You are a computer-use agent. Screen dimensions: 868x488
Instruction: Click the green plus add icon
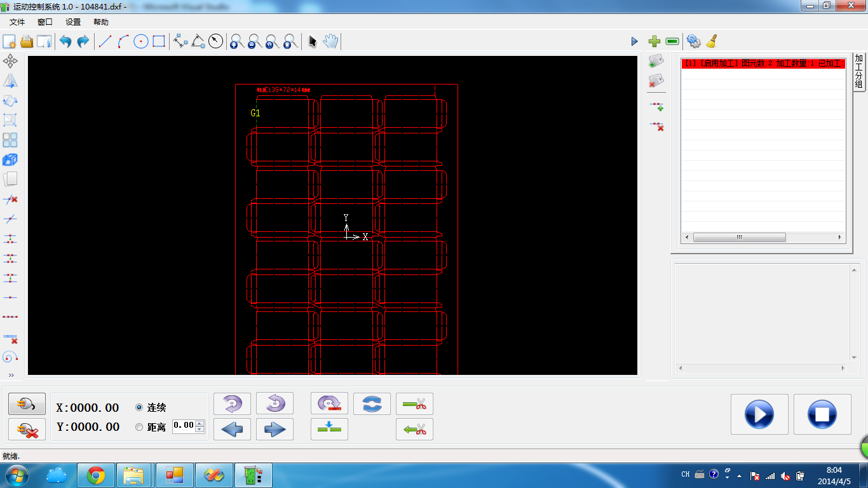pyautogui.click(x=654, y=41)
